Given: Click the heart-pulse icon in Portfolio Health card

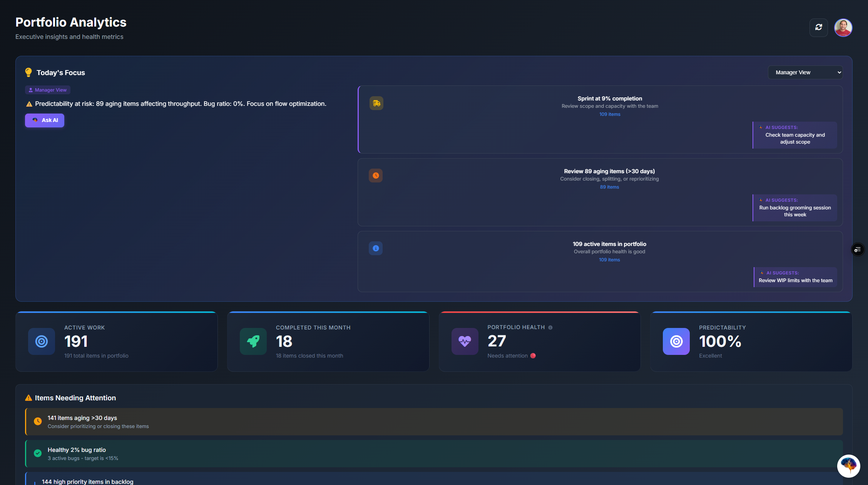Looking at the screenshot, I should (x=464, y=341).
